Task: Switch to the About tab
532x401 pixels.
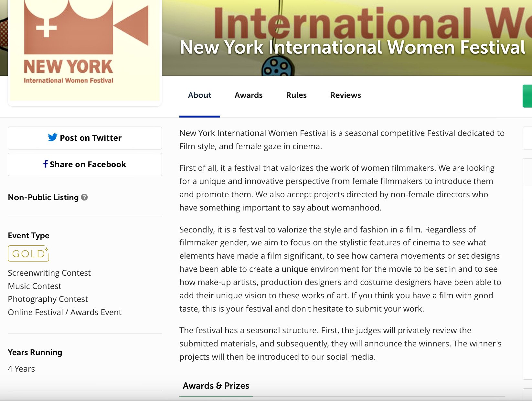Action: coord(200,95)
